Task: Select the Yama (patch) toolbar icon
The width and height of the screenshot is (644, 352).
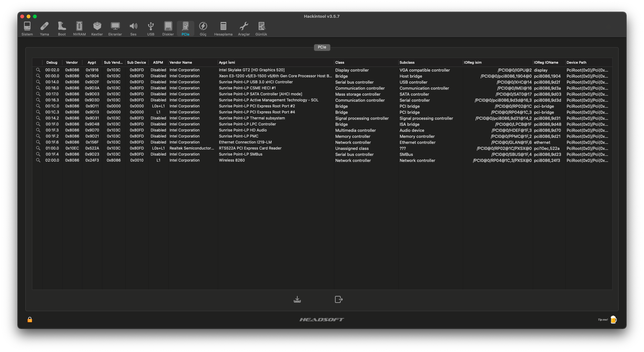Action: click(44, 29)
